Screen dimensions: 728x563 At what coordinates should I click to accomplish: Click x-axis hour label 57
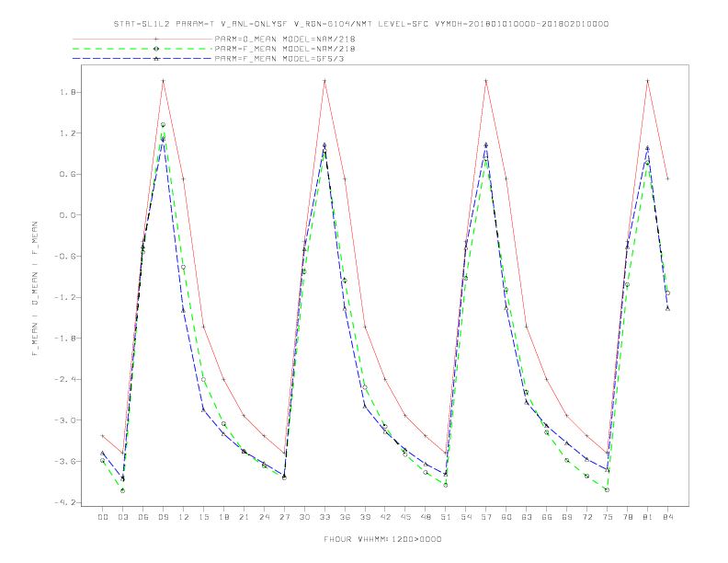click(x=486, y=517)
